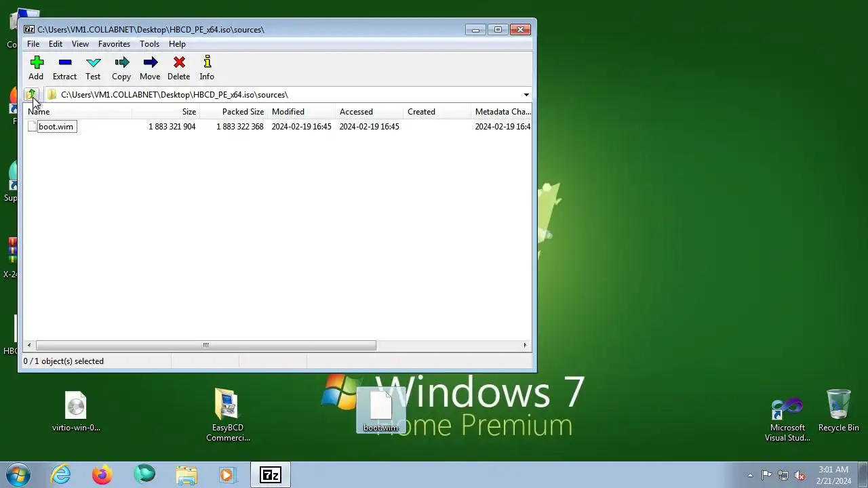Sort by Modified column header
The image size is (868, 488).
302,112
